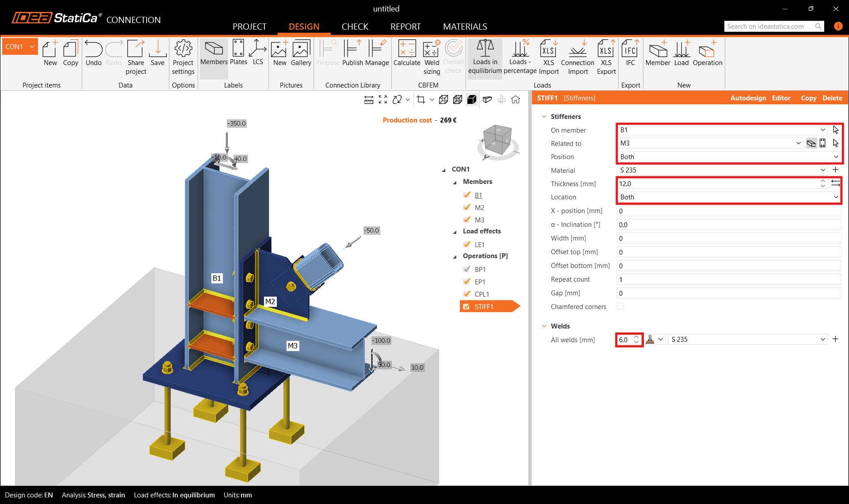The width and height of the screenshot is (849, 504).
Task: Click the Autodesign button
Action: [748, 98]
